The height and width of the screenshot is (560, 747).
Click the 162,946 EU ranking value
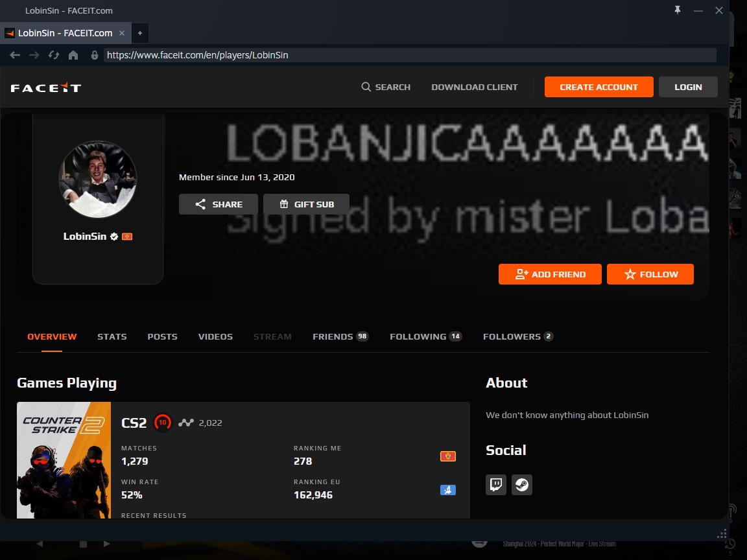(x=313, y=495)
